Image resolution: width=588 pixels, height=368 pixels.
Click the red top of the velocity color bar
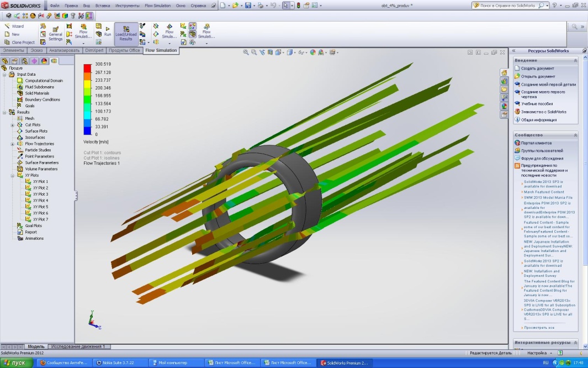click(87, 68)
